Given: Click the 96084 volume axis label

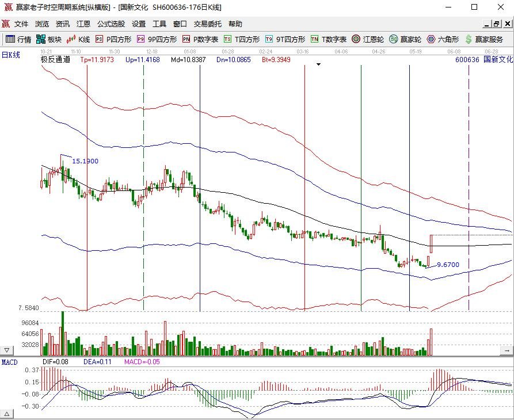Looking at the screenshot, I should point(30,323).
